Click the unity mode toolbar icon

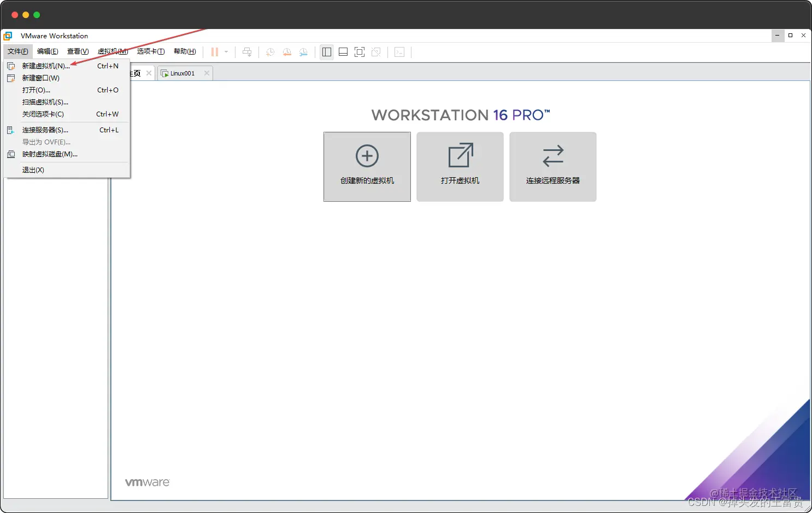tap(376, 52)
